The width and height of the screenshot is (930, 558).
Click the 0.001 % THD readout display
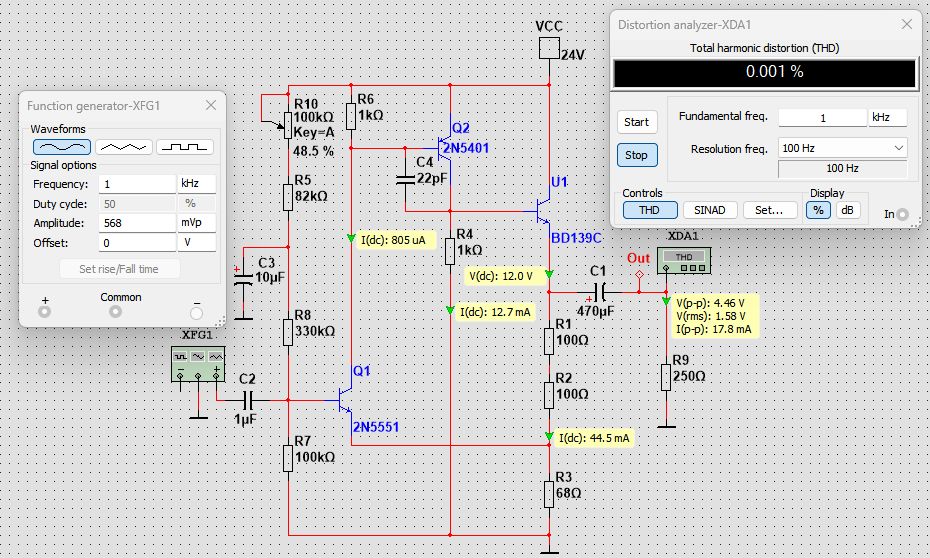pyautogui.click(x=765, y=72)
